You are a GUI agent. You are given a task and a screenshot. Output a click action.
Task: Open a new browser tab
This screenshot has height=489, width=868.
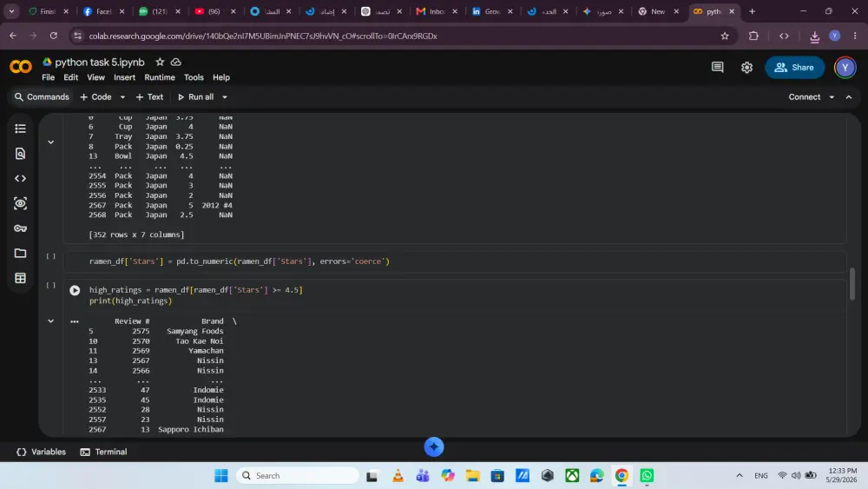pyautogui.click(x=752, y=11)
